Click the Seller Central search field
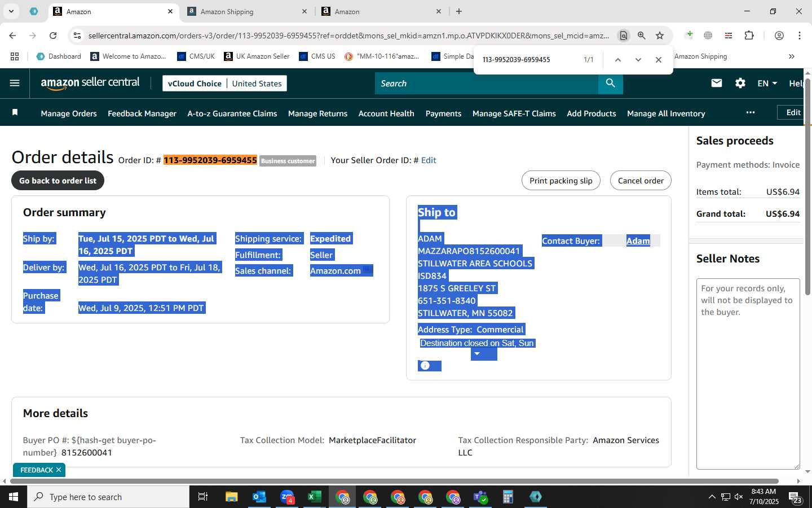Viewport: 812px width, 508px height. 487,83
